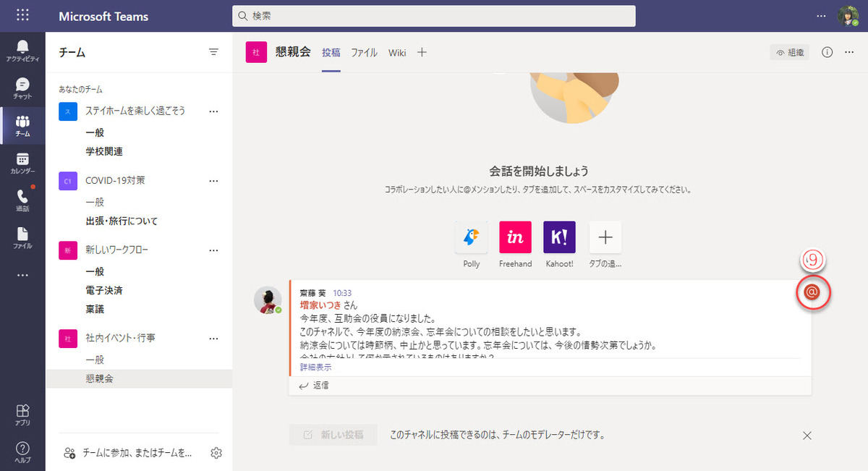Click the 増家いつき mention link
The height and width of the screenshot is (471, 868).
(320, 305)
